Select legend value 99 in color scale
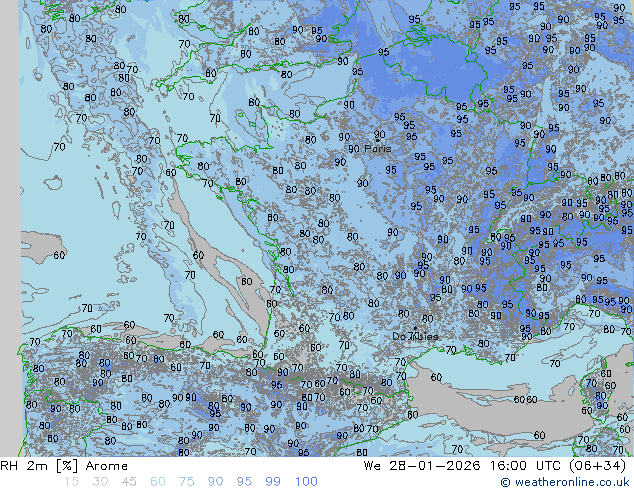The image size is (634, 490). (273, 482)
